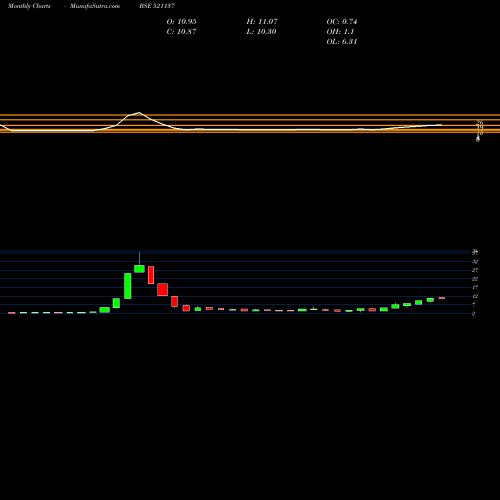Click the peak of the white indicator line

(139, 113)
